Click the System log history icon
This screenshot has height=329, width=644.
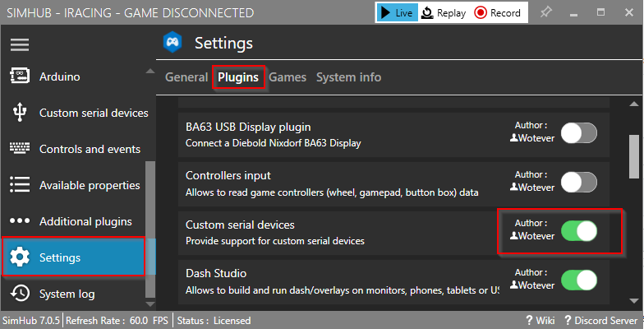tap(20, 294)
